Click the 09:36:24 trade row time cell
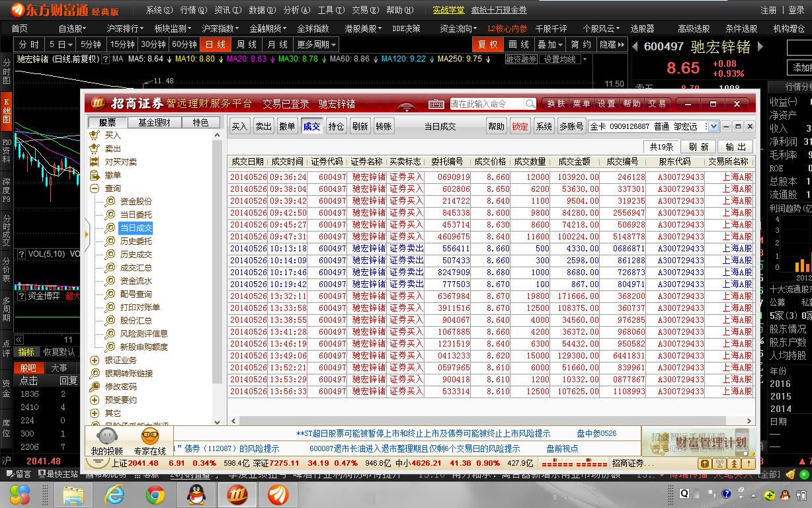Screen dimensions: 812x508 point(288,177)
